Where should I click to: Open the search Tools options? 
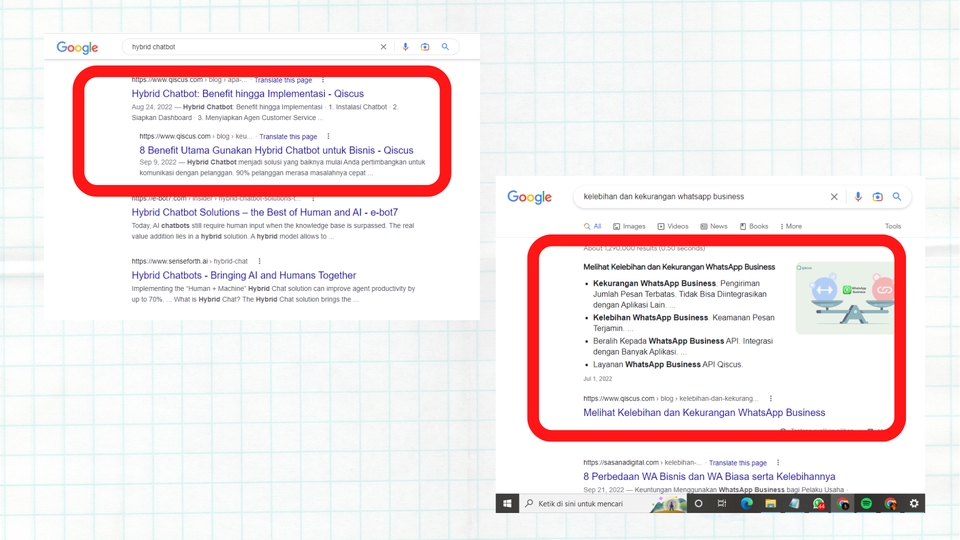(x=893, y=227)
